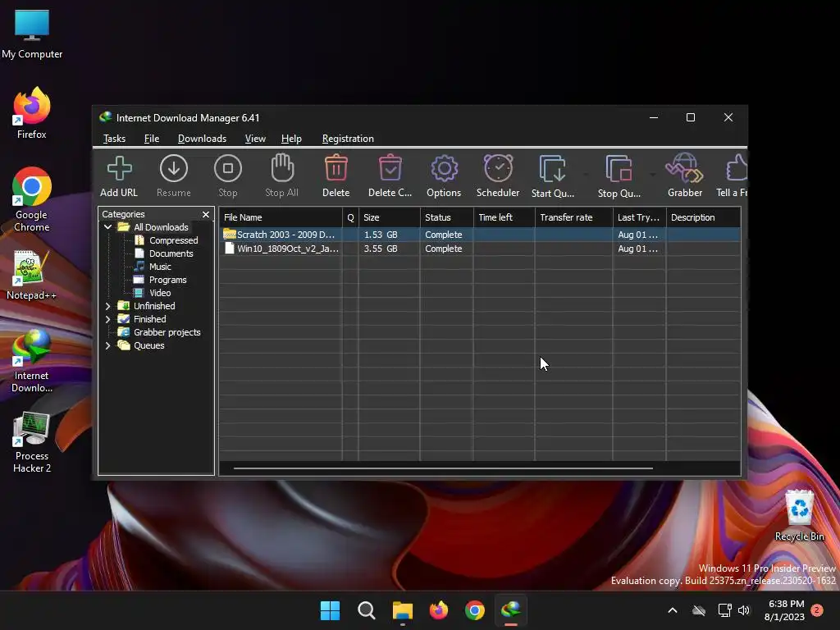840x630 pixels.
Task: Expand the Finished category
Action: 107,319
